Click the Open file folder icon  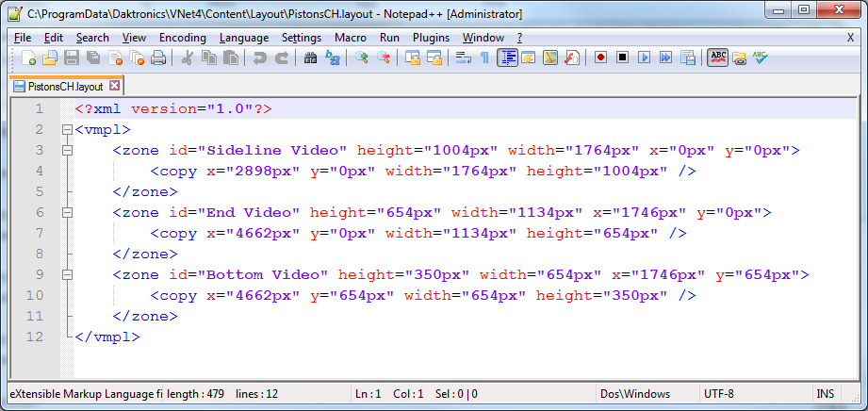[50, 58]
